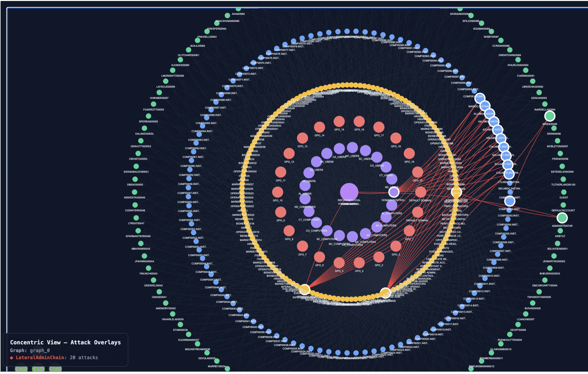Select the KRBTGT user node
The image size is (588, 374).
pyautogui.click(x=560, y=231)
